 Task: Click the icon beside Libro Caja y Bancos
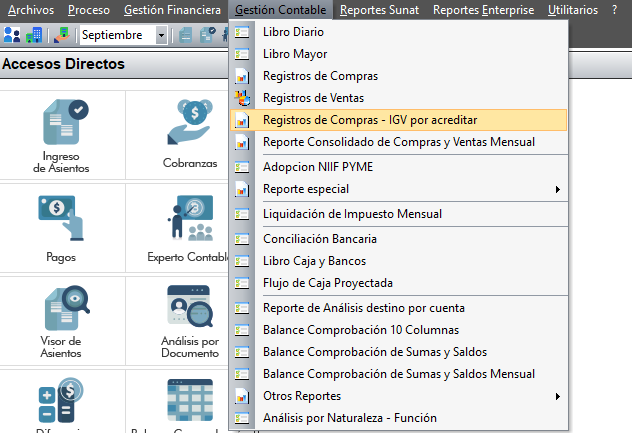[x=242, y=261]
